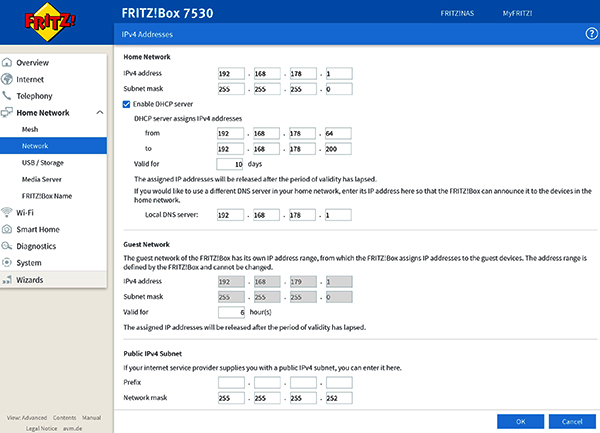Click the OK button

pos(520,422)
